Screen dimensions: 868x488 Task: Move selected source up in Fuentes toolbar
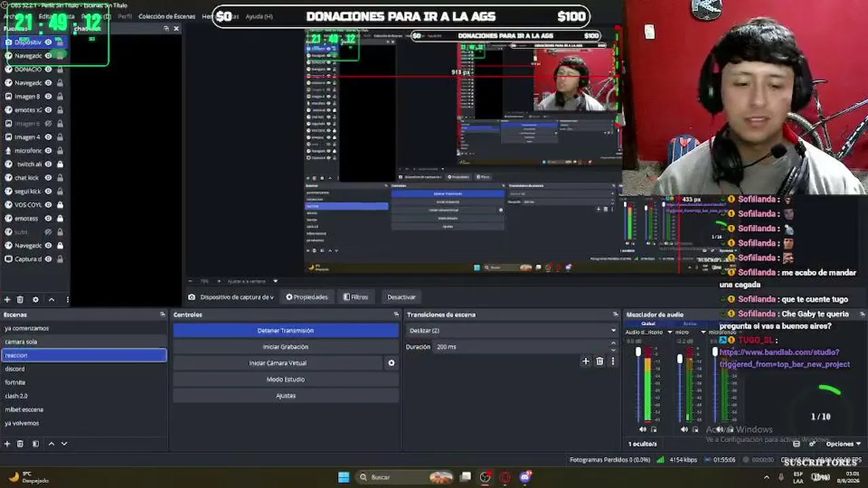[x=52, y=300]
